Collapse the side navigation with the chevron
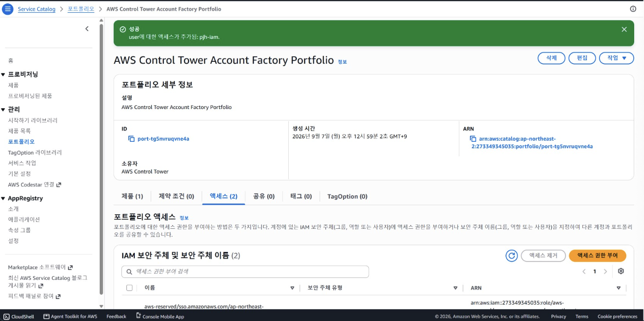Viewport: 644px width, 321px height. (x=87, y=29)
